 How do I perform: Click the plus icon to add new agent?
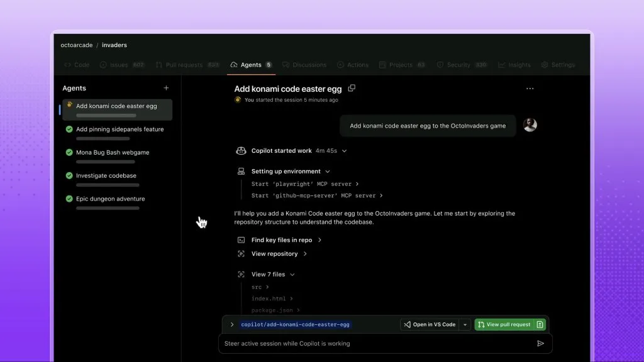(x=166, y=88)
